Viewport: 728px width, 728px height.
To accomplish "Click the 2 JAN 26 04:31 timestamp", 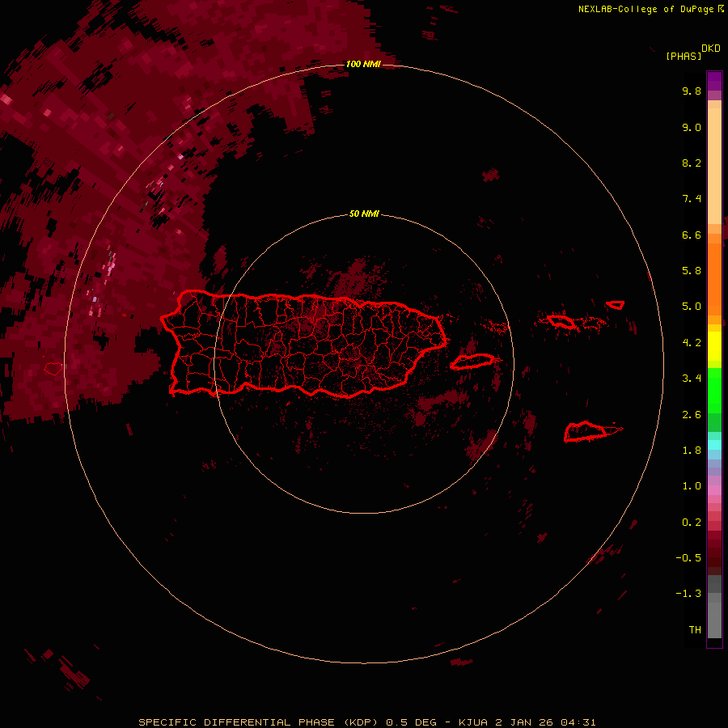I will pyautogui.click(x=545, y=722).
